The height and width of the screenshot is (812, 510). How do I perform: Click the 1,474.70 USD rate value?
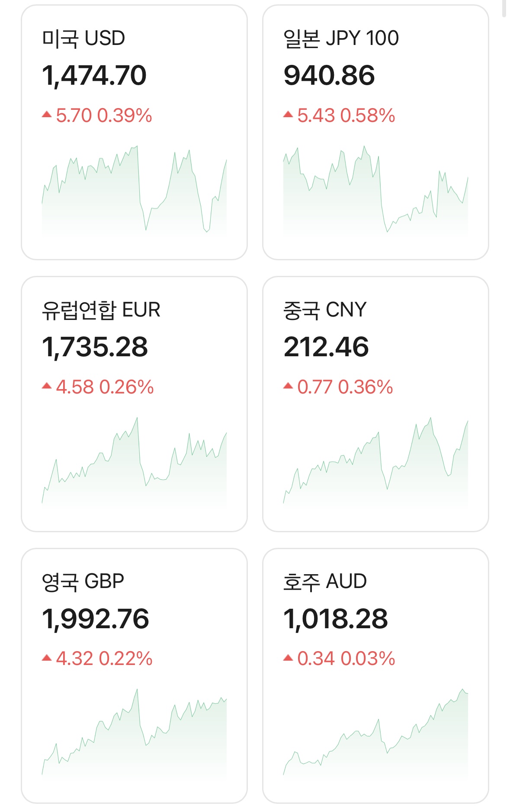(x=94, y=75)
